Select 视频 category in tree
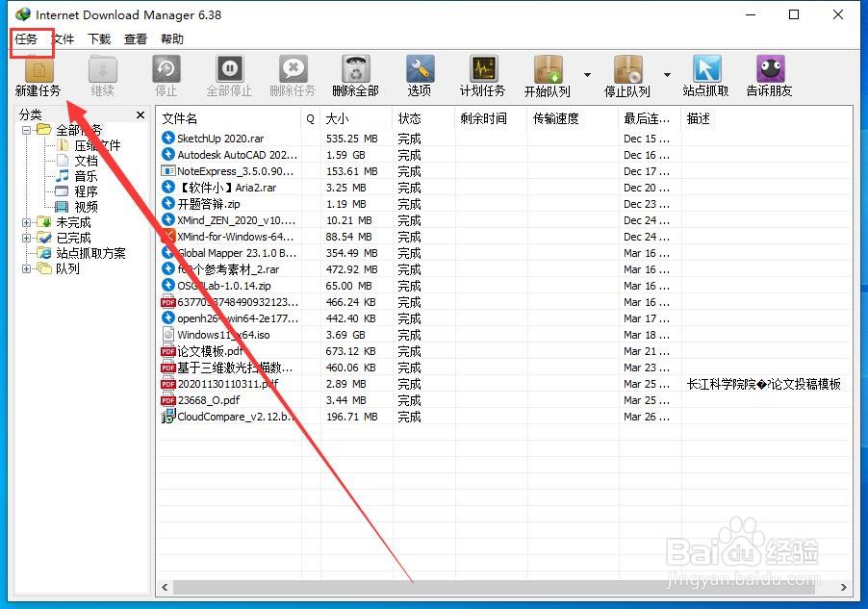The height and width of the screenshot is (609, 868). click(x=86, y=207)
